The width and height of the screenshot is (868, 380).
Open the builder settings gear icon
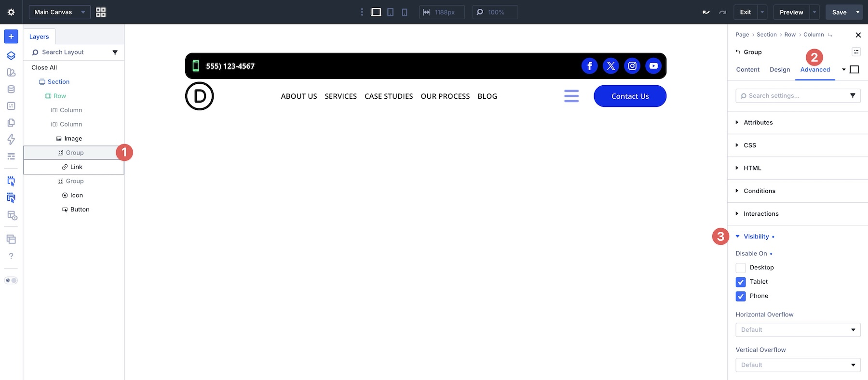(11, 12)
